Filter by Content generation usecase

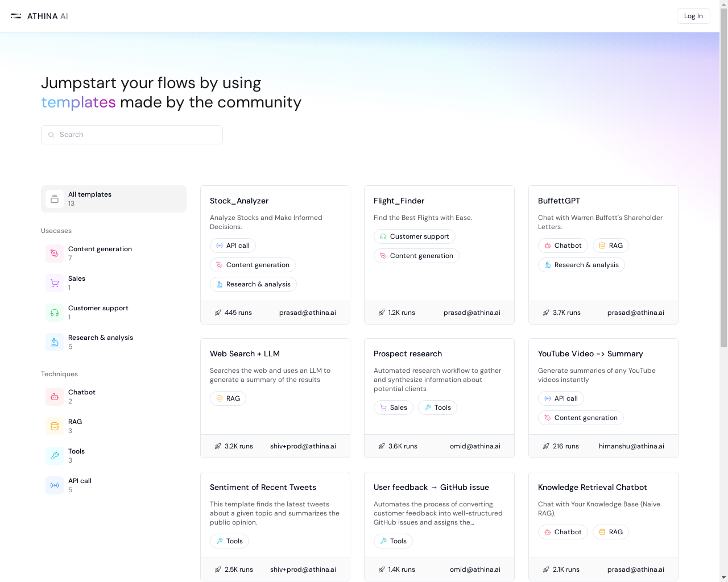(x=114, y=253)
